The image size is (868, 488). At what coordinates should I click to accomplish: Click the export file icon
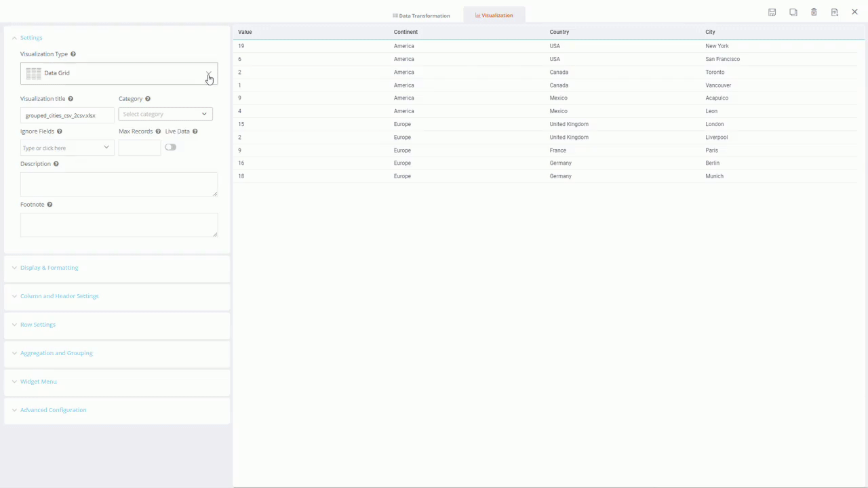835,12
